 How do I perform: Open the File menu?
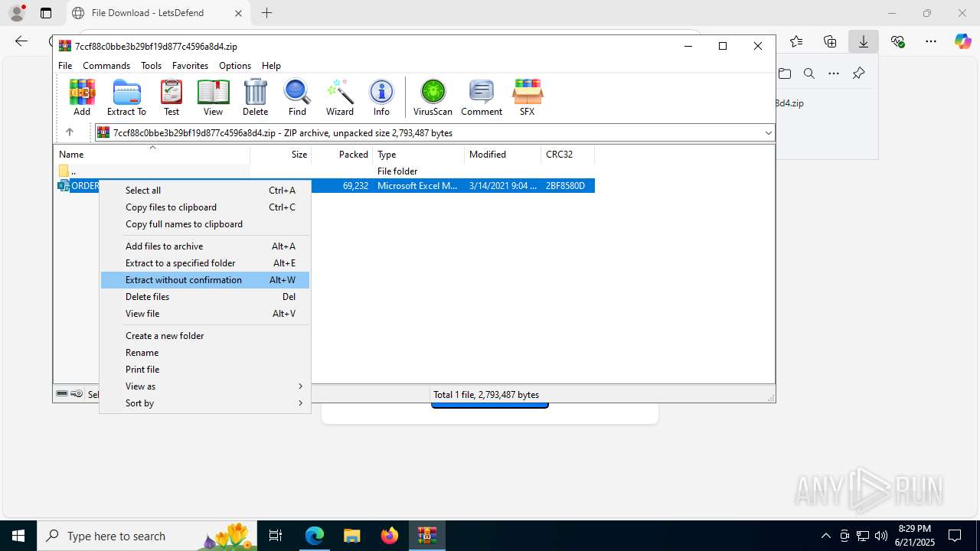(x=65, y=66)
